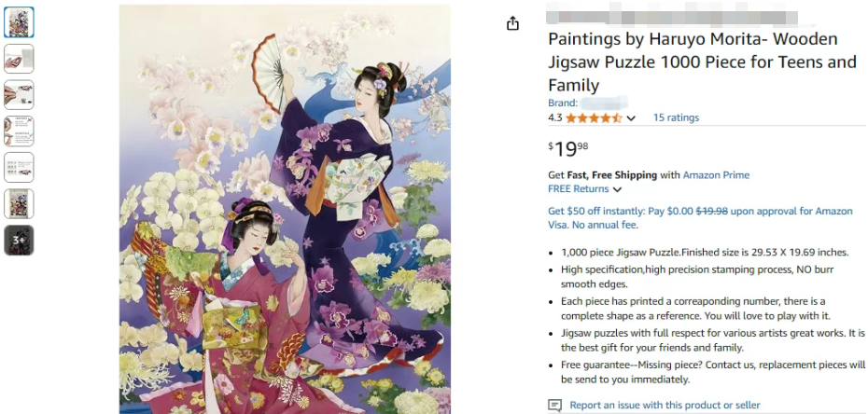Click 'Report an issue with this product or seller'
This screenshot has height=414, width=868.
665,406
